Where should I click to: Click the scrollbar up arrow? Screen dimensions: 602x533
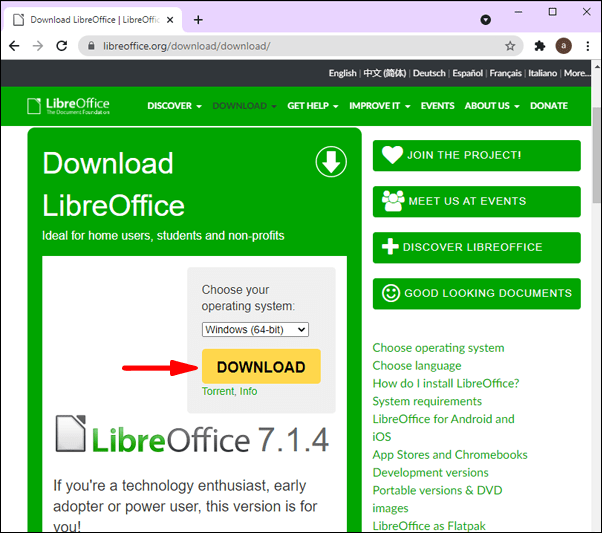[x=597, y=66]
